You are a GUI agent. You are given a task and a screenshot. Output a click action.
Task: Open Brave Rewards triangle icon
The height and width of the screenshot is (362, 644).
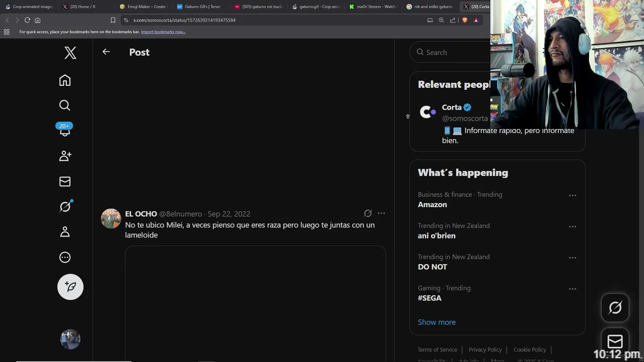(476, 20)
